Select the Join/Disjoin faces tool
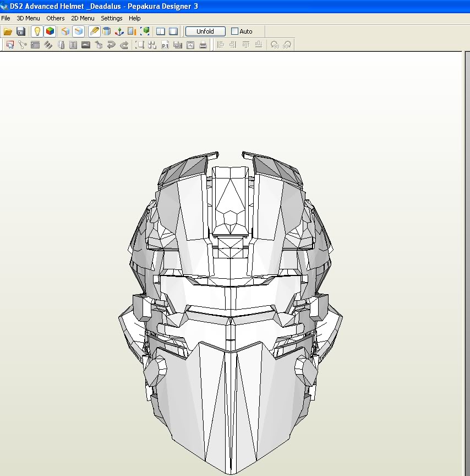 (35, 45)
